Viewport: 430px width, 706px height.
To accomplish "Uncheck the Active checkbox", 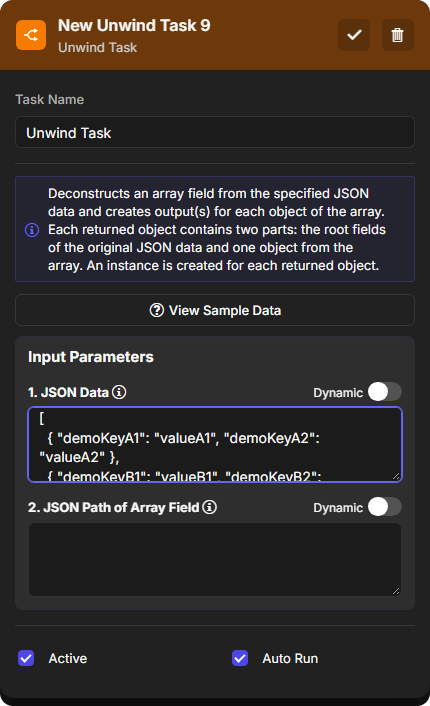I will tap(26, 658).
